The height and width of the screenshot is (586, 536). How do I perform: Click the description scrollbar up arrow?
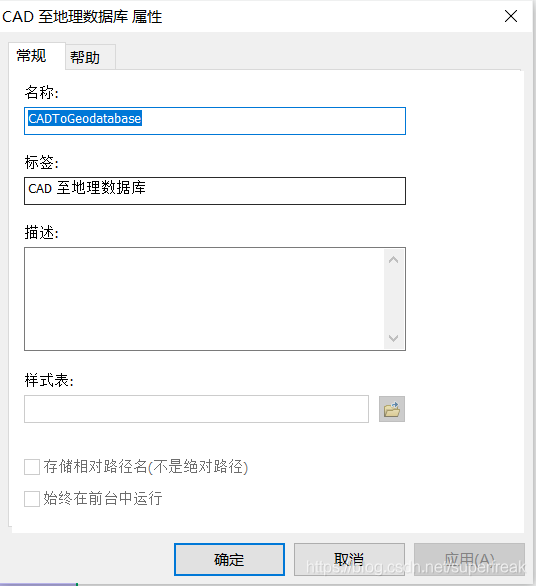[393, 260]
